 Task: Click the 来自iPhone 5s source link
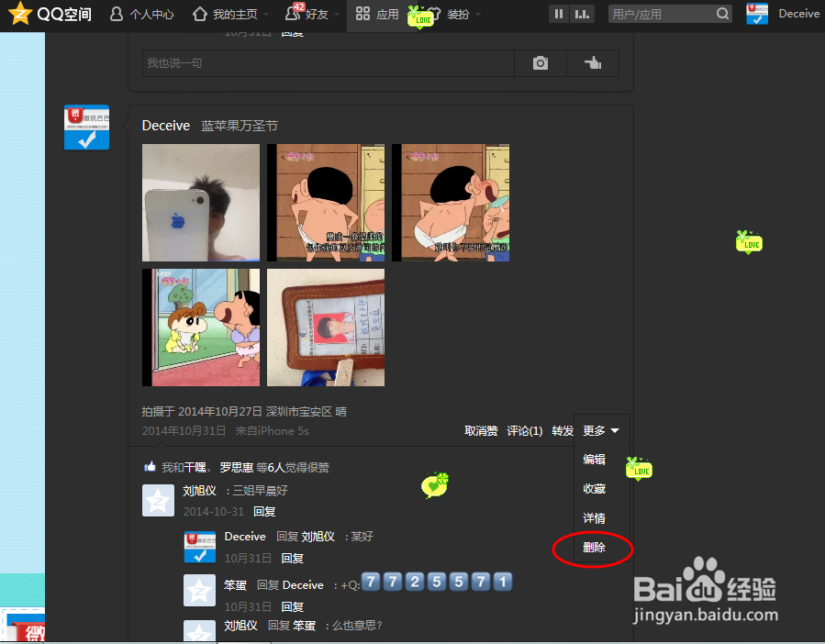point(272,431)
